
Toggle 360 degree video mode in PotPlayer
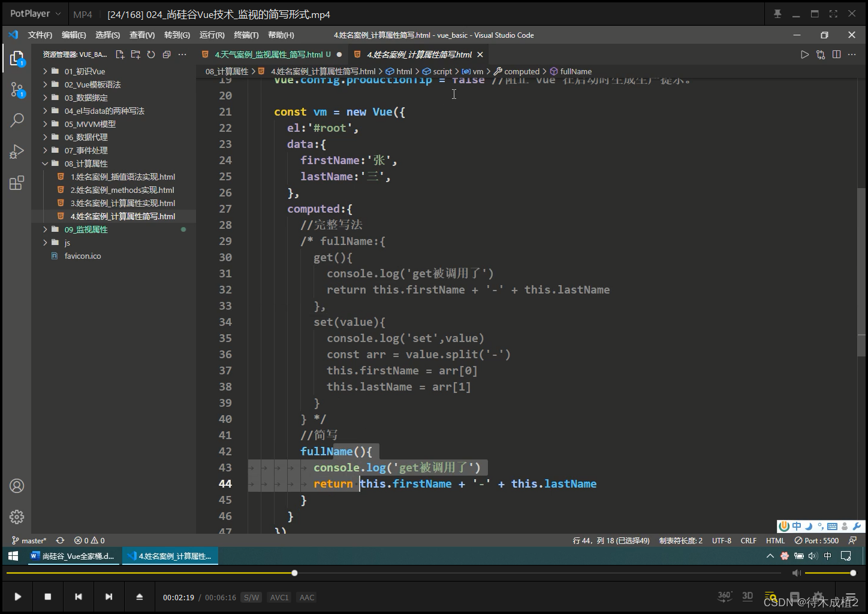[725, 596]
